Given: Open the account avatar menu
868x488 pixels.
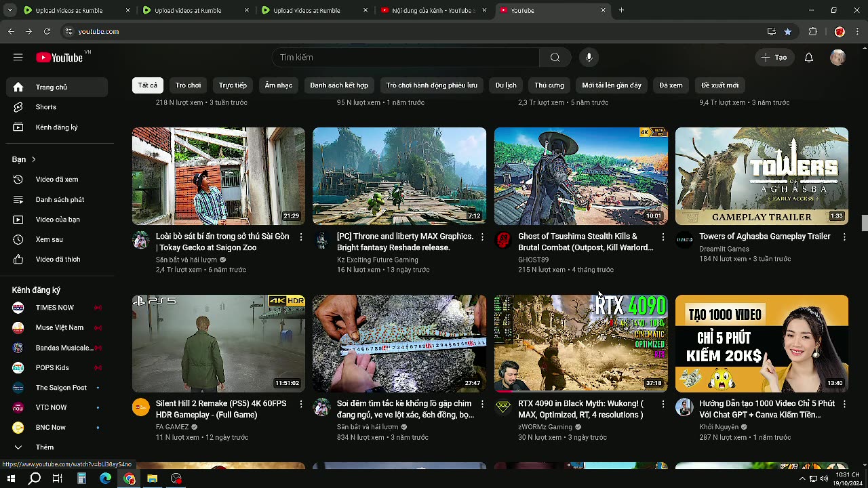Looking at the screenshot, I should (x=837, y=58).
